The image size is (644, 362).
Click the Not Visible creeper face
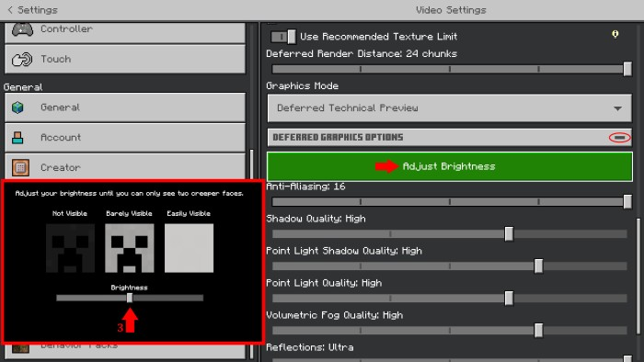[x=70, y=248]
